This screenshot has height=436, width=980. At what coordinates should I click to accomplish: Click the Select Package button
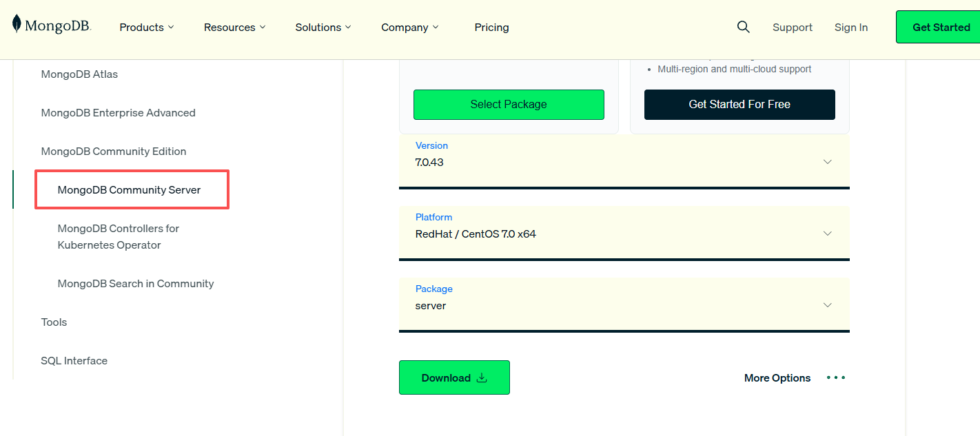click(x=509, y=105)
